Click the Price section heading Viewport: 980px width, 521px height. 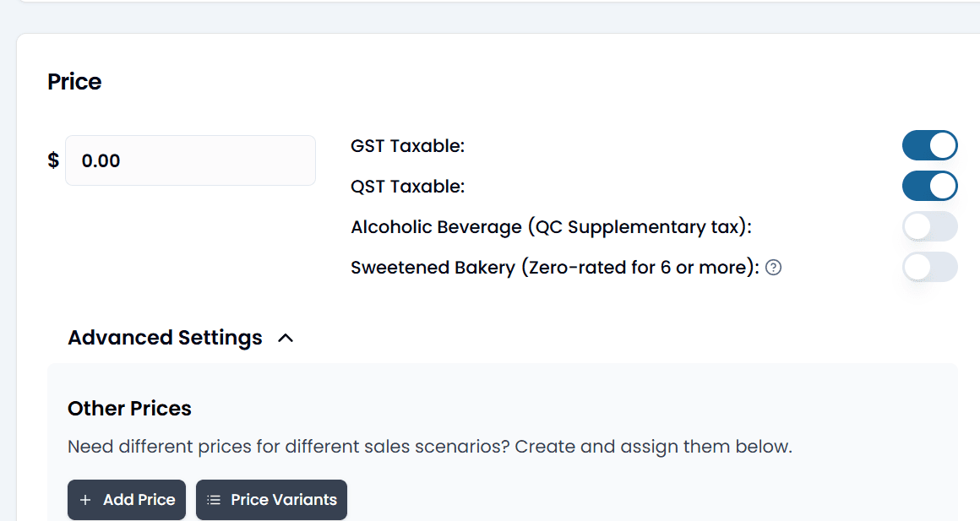coord(74,82)
